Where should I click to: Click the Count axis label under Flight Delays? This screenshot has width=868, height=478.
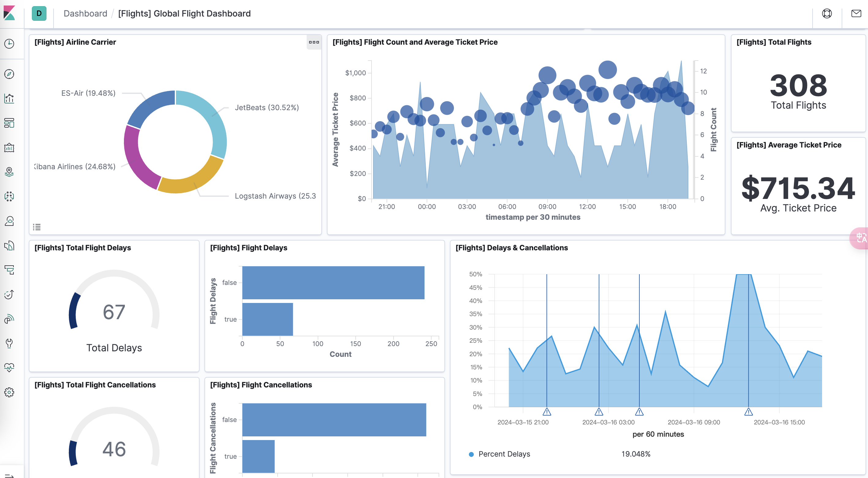point(340,354)
